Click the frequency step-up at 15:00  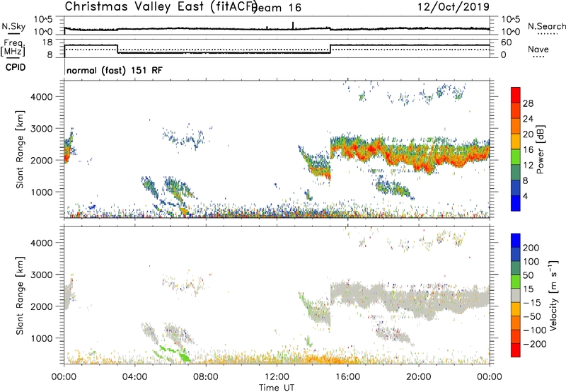pyautogui.click(x=330, y=49)
